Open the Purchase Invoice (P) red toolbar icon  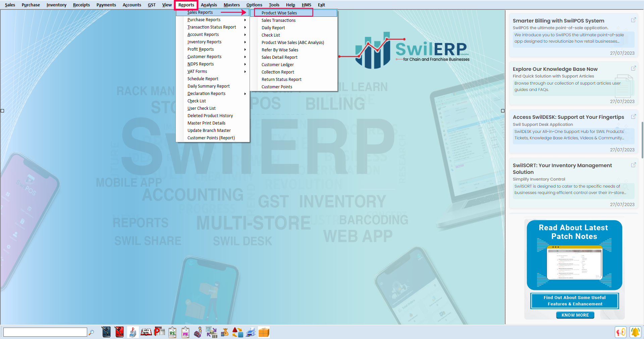[119, 332]
